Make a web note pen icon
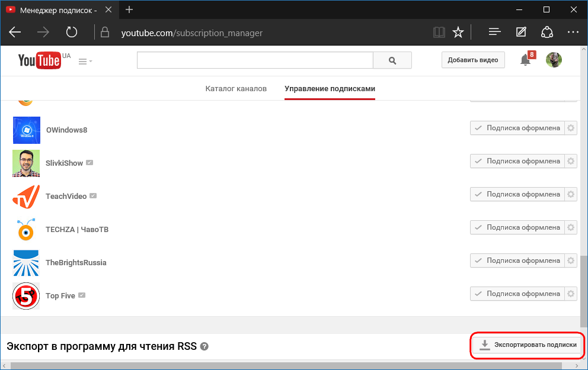 (x=521, y=32)
